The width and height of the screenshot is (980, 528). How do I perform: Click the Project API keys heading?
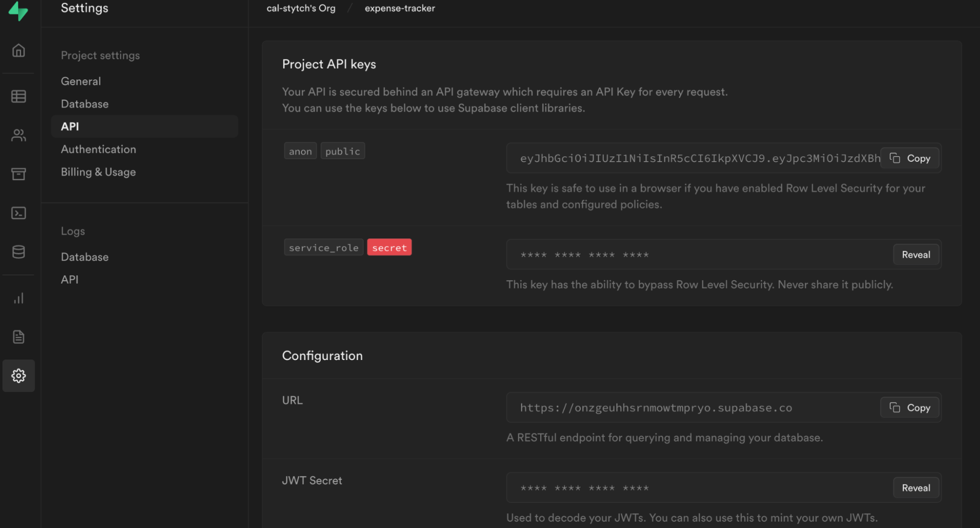[x=329, y=64]
